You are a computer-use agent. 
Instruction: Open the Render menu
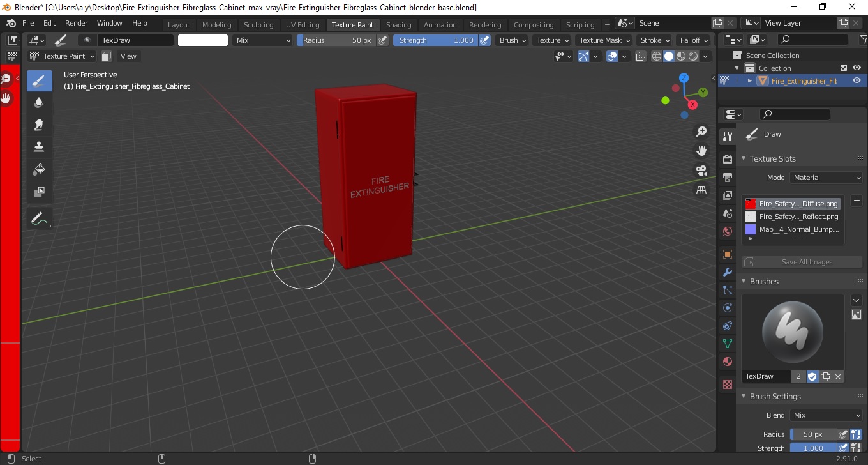click(x=77, y=23)
